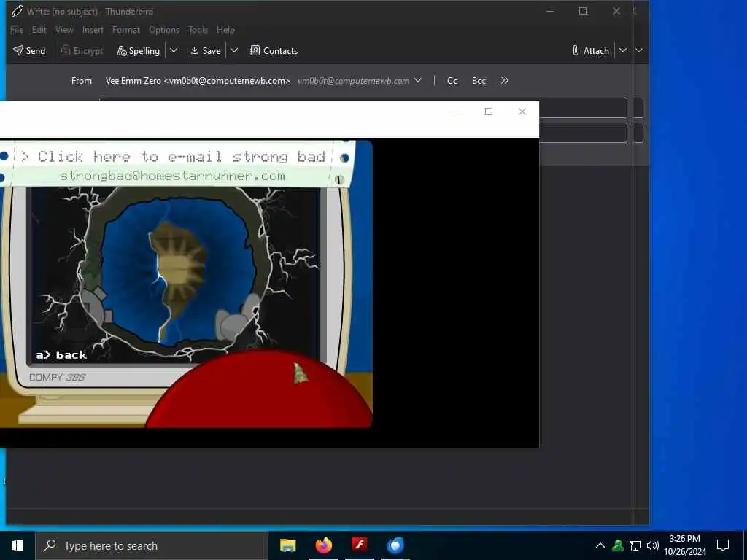Maximize the Flash player window
This screenshot has height=560, width=747.
coord(489,112)
